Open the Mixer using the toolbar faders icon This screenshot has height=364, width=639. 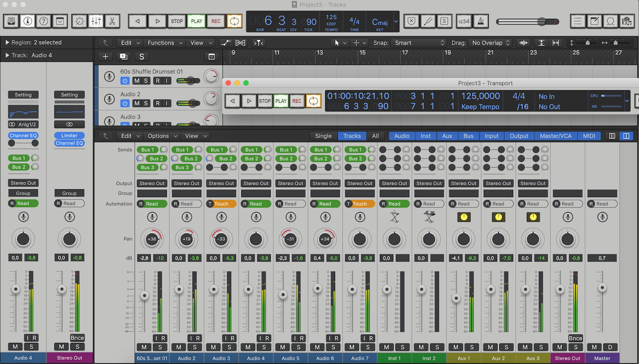96,21
